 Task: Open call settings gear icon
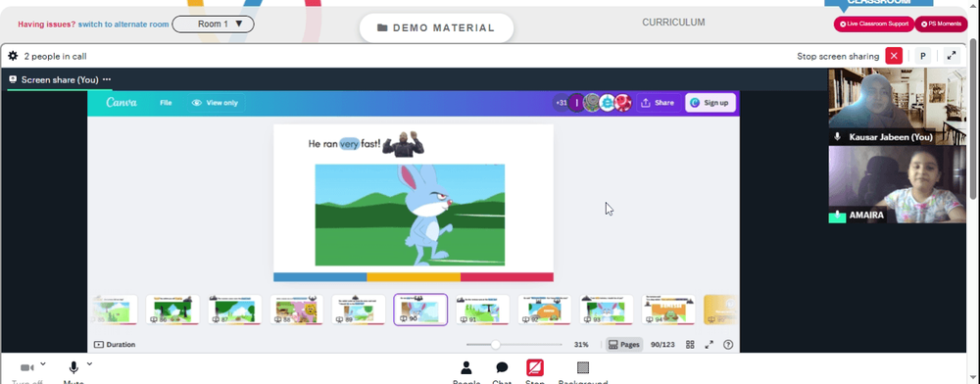pos(13,56)
